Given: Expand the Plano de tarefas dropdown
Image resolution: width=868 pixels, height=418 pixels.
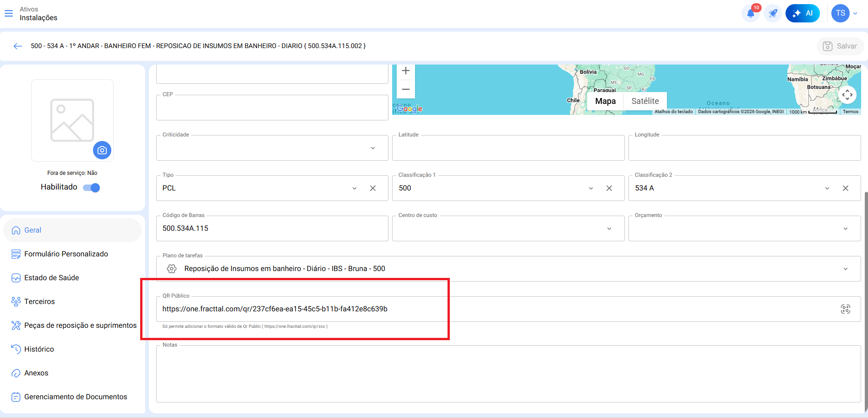Looking at the screenshot, I should click(x=845, y=269).
